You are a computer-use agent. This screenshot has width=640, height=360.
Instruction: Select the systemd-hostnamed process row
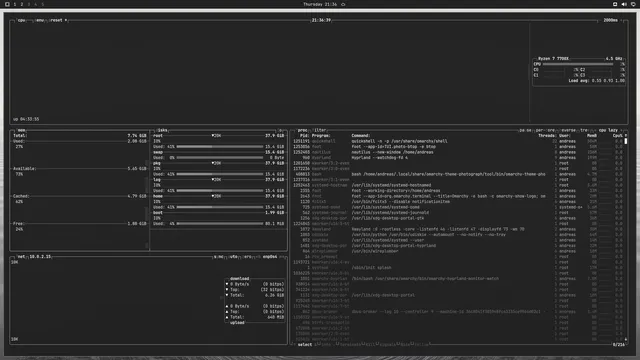(458, 185)
